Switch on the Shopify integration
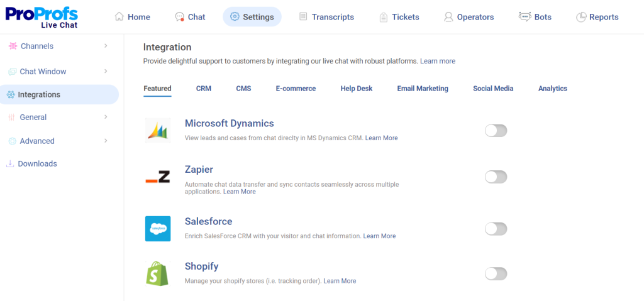 point(496,273)
